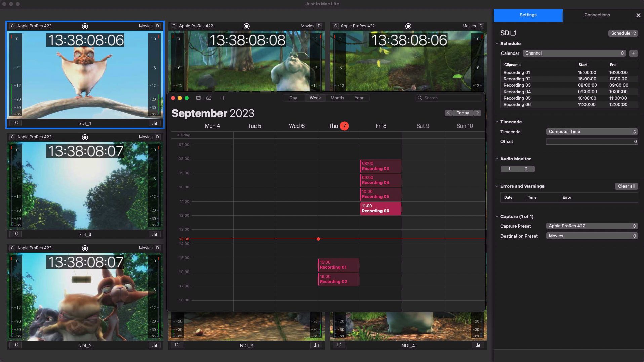Close the settings side panel

click(638, 15)
